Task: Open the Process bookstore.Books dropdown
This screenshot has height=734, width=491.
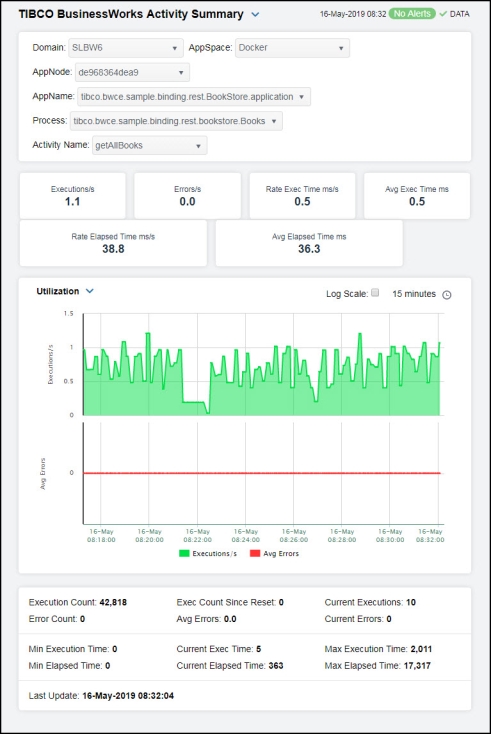Action: click(176, 121)
